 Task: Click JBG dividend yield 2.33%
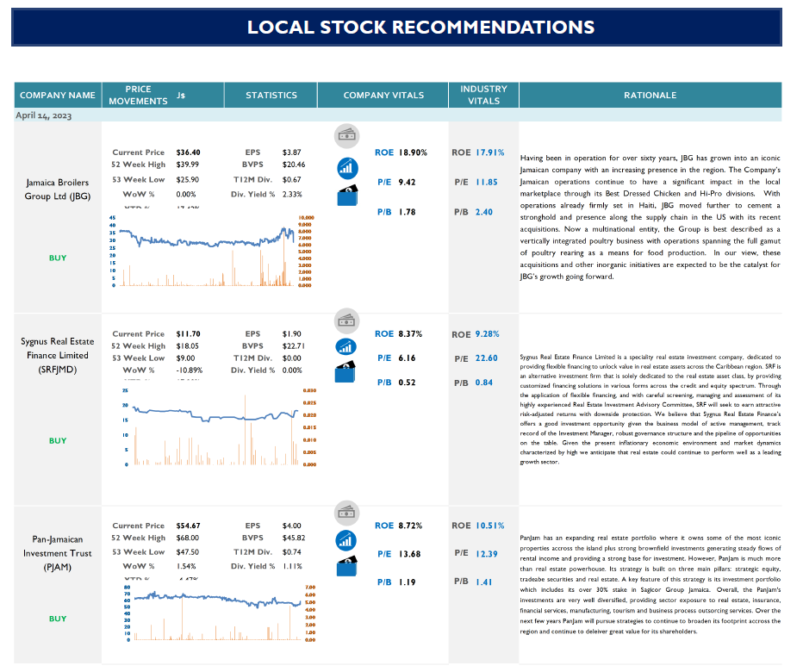292,195
